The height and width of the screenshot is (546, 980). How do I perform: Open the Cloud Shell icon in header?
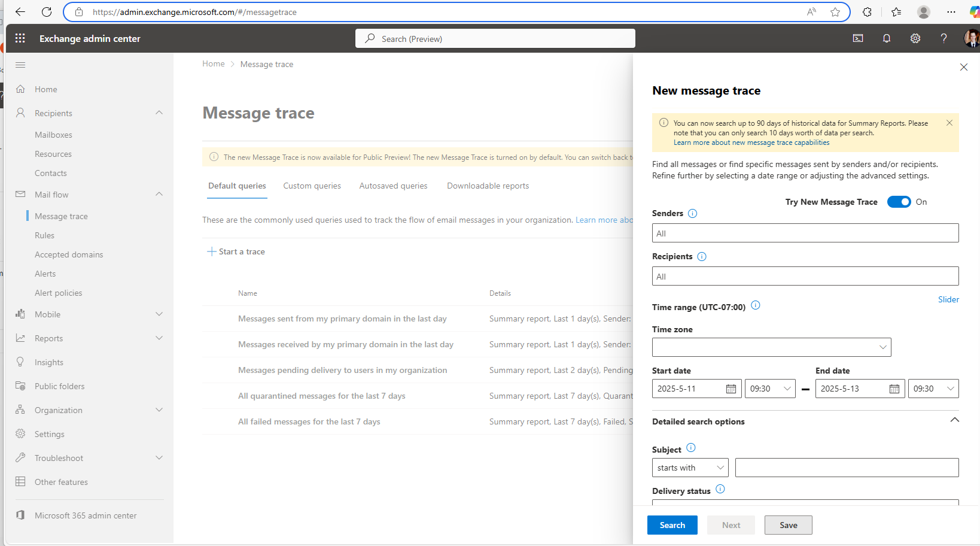[x=857, y=38]
